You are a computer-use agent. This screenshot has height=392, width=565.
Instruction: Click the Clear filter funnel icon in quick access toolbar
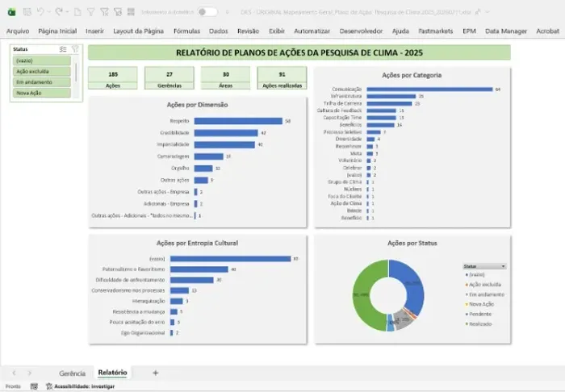(x=104, y=12)
